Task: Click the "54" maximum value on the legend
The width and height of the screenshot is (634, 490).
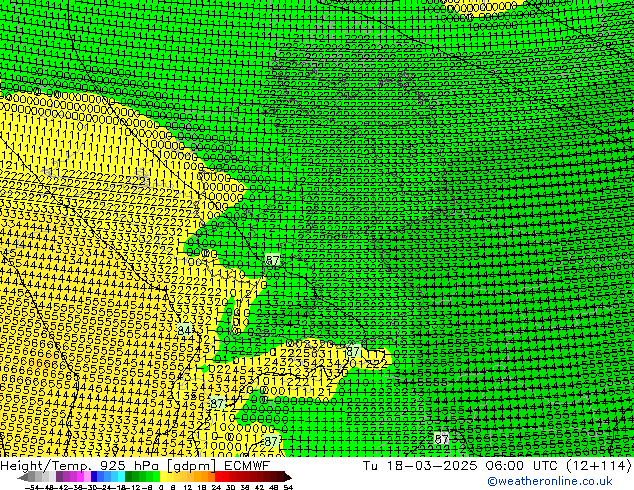Action: click(288, 487)
